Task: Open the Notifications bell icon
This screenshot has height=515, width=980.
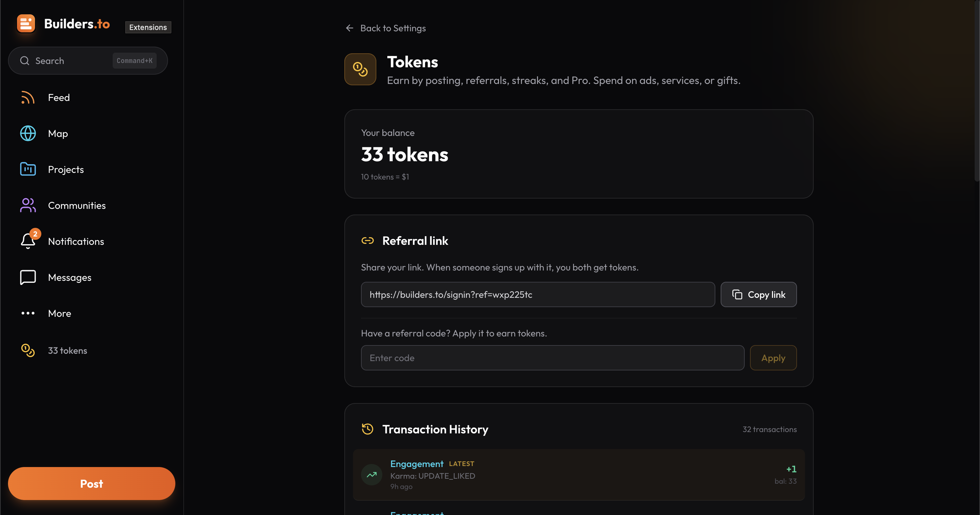Action: (28, 242)
